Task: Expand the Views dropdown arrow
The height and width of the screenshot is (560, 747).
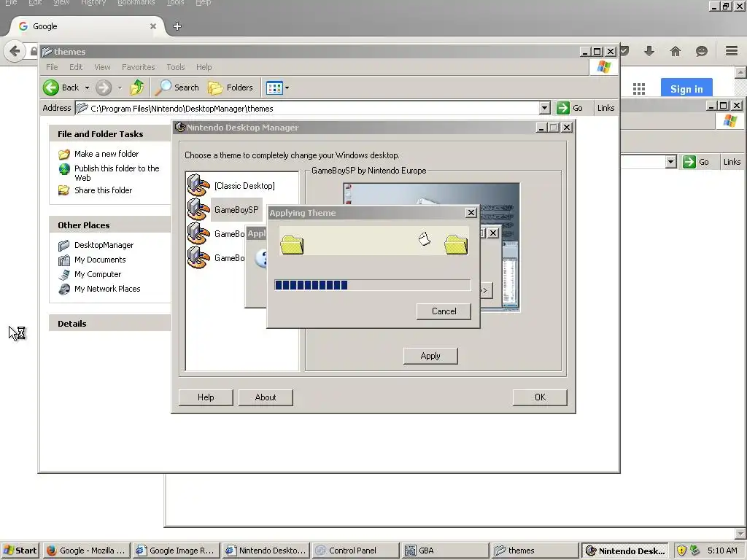Action: click(x=287, y=87)
